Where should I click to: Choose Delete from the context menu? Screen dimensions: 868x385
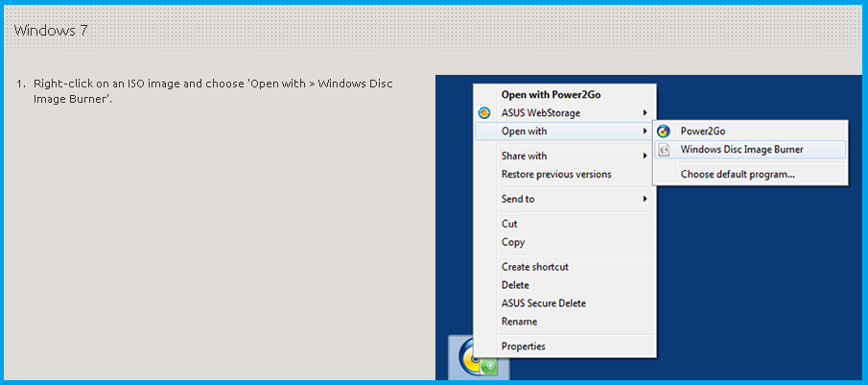565,285
